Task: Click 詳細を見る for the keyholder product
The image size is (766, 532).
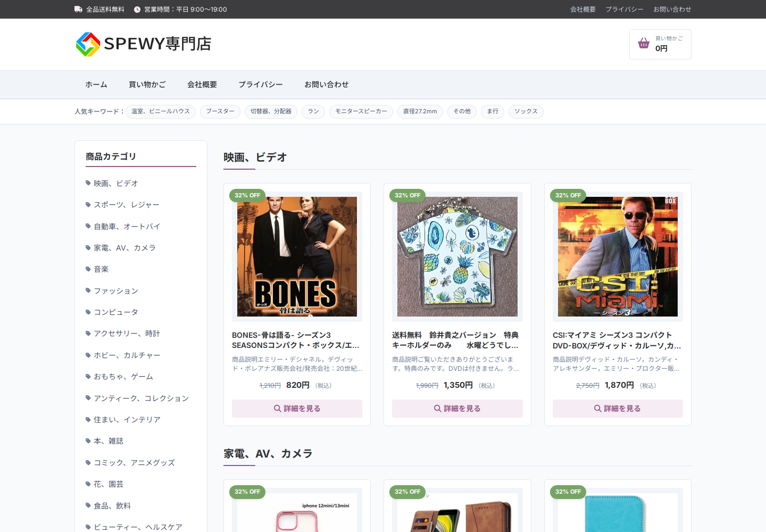Action: [457, 409]
